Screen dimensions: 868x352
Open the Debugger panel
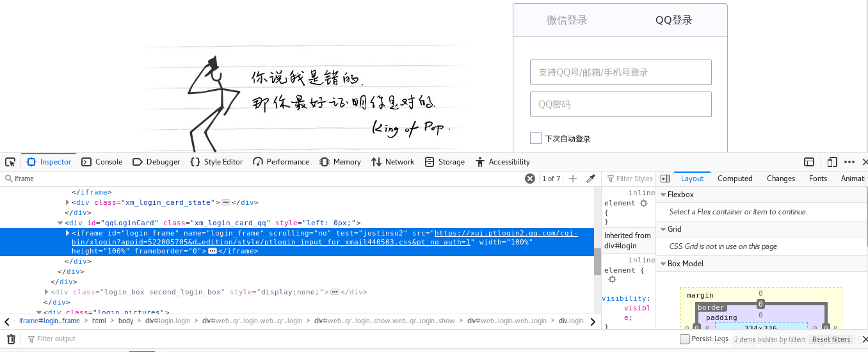156,162
